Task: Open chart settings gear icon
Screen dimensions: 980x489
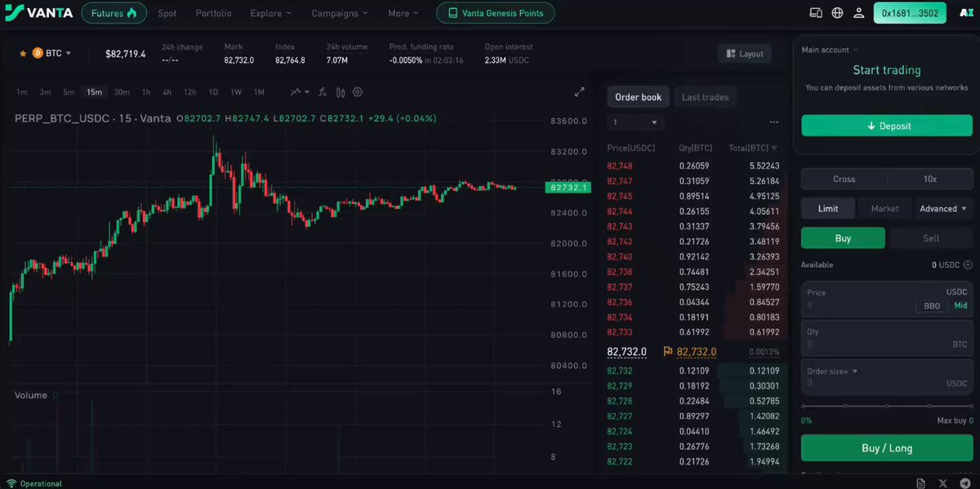Action: (358, 92)
